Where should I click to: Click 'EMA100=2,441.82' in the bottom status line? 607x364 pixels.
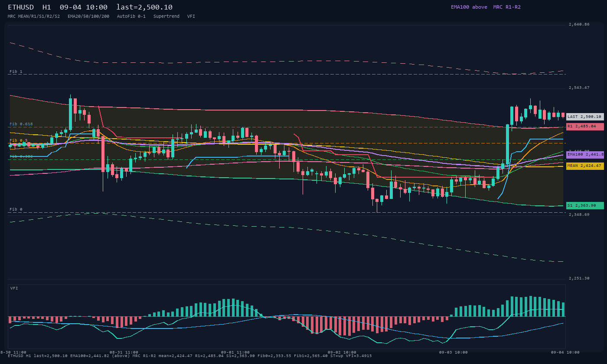[x=90, y=356]
